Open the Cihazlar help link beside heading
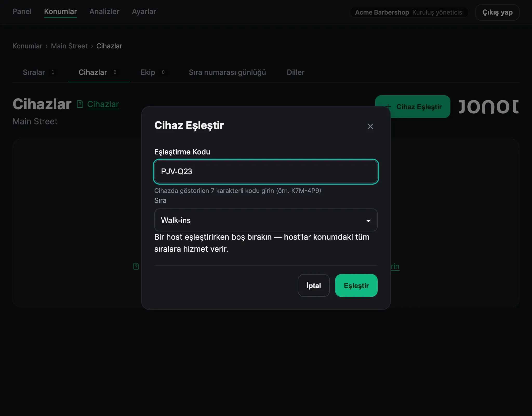 pos(103,104)
